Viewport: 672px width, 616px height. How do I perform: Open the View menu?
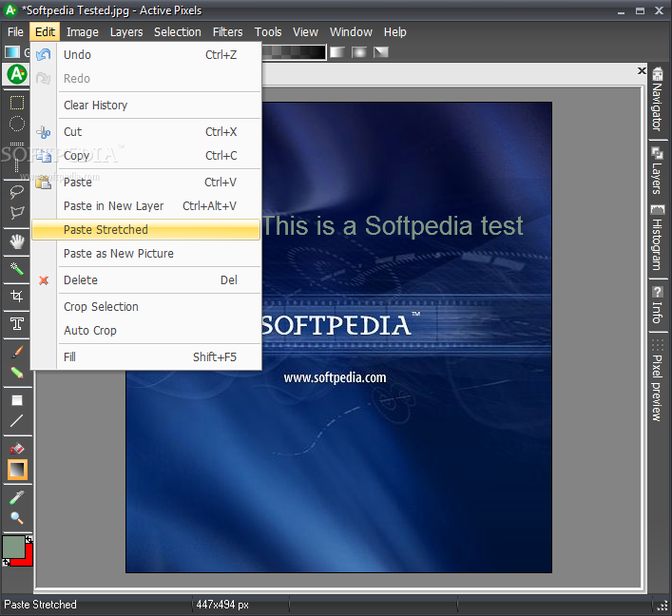pyautogui.click(x=305, y=32)
